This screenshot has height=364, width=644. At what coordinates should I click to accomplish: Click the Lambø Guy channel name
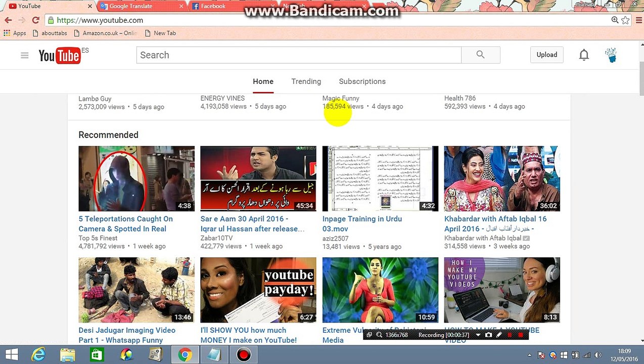click(95, 99)
